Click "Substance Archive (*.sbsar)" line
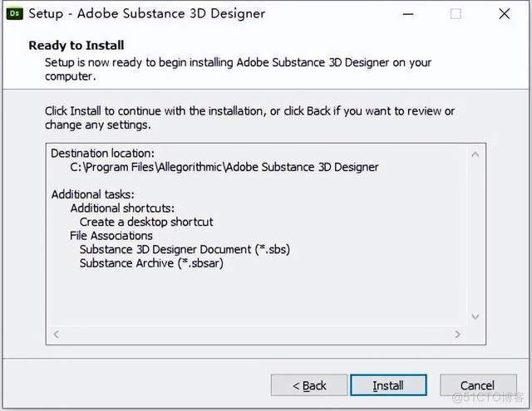This screenshot has height=411, width=532. click(151, 263)
